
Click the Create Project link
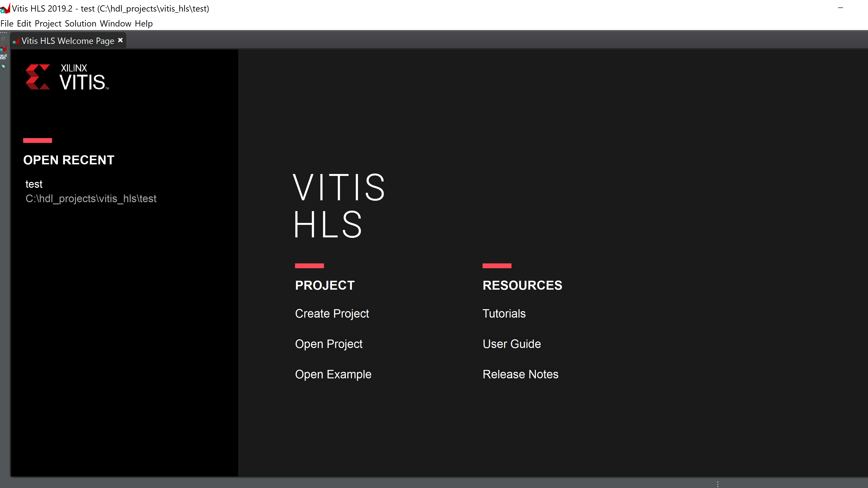[x=332, y=314]
